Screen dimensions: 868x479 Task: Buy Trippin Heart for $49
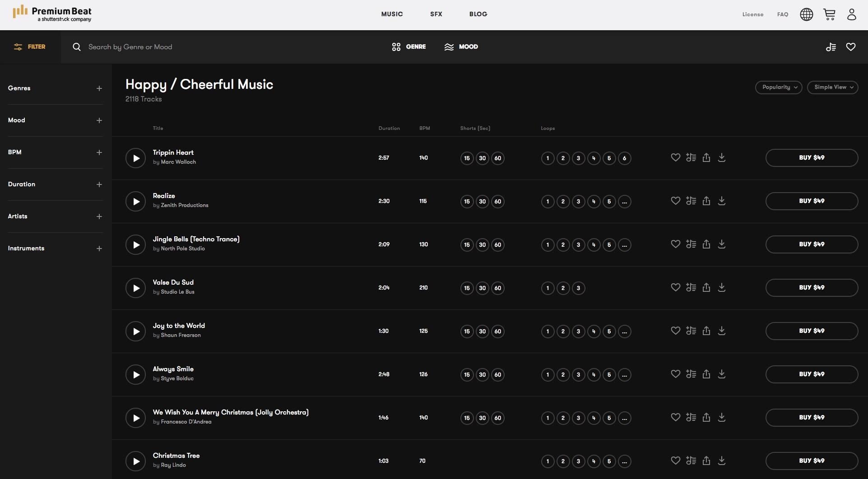click(x=812, y=158)
